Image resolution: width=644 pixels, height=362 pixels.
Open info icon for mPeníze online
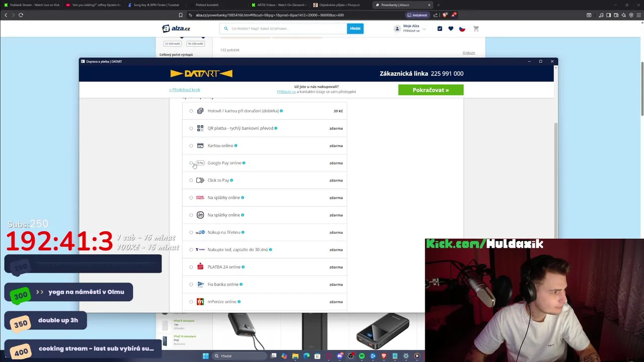point(239,302)
